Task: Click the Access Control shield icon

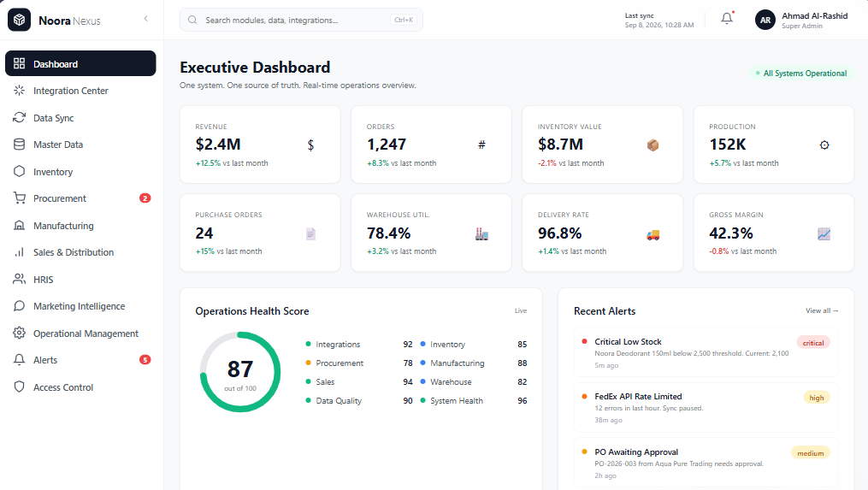Action: pyautogui.click(x=20, y=387)
